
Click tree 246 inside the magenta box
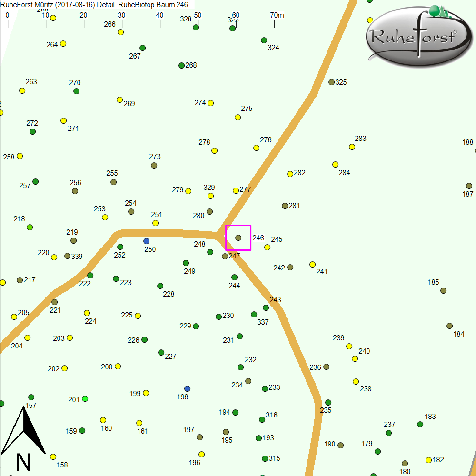238,238
